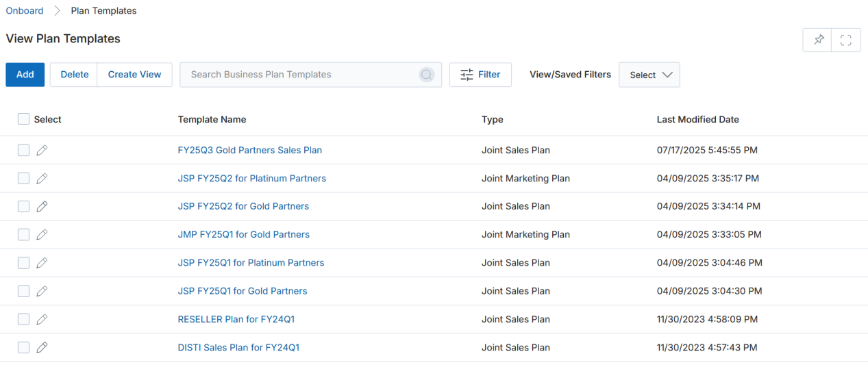Check FY25Q3 Gold Partners Sales Plan row

tap(23, 150)
